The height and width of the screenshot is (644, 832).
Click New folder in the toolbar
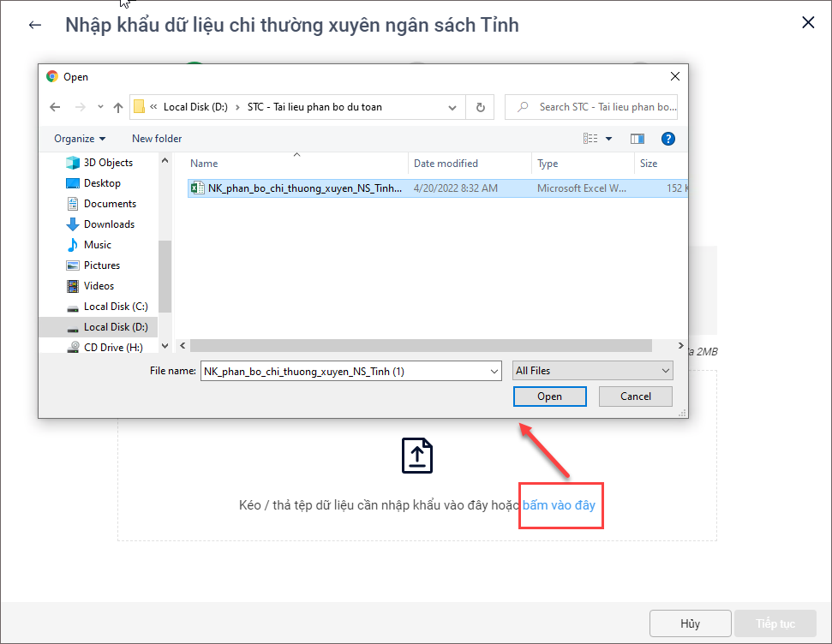[x=157, y=139]
